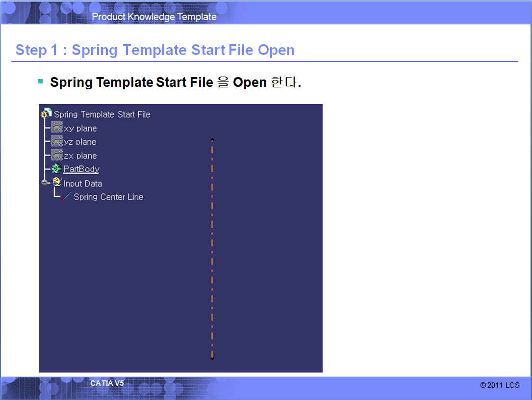Select the xy plane text label
Image resolution: width=532 pixels, height=400 pixels.
[x=80, y=129]
